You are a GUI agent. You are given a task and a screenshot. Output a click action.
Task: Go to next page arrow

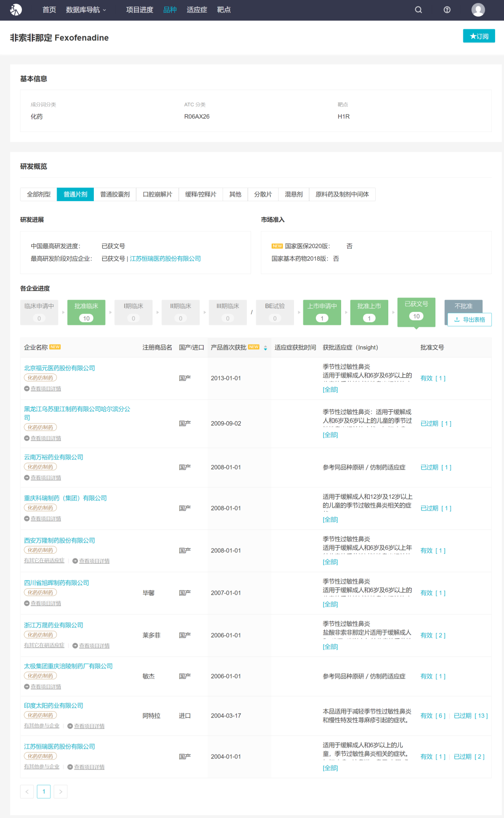click(61, 791)
